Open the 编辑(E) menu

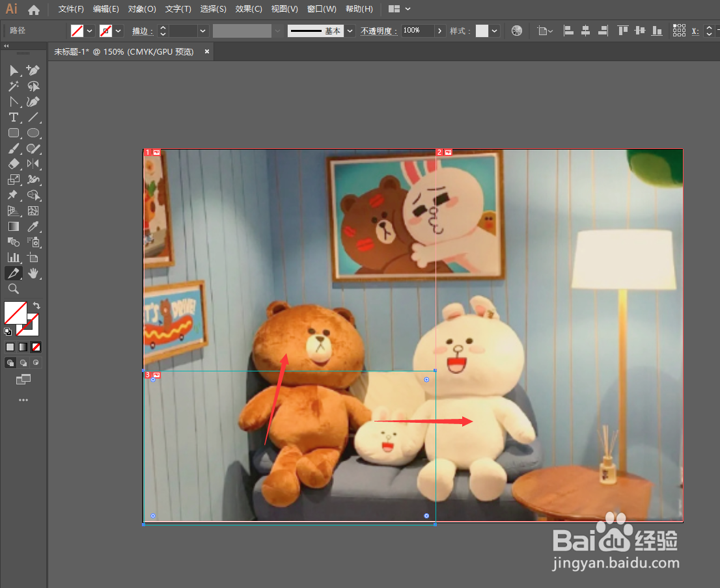(x=105, y=9)
